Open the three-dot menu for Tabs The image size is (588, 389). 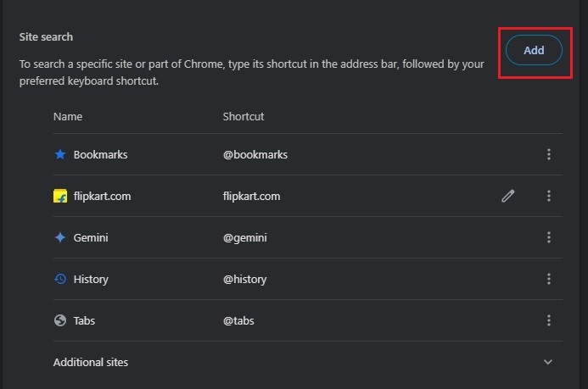tap(549, 320)
